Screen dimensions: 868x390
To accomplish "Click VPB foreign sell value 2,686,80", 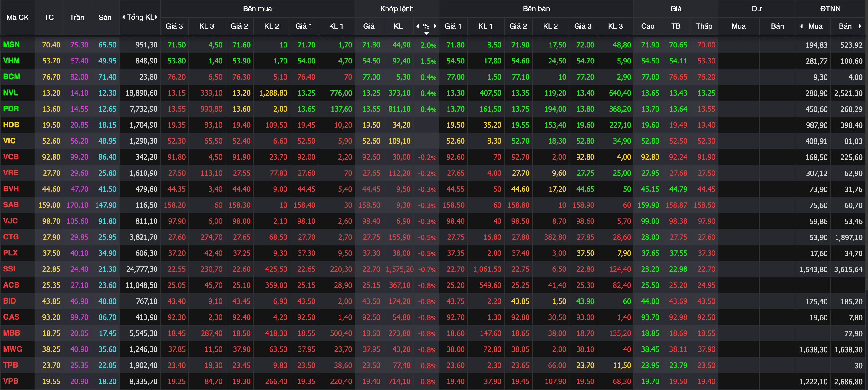I will [x=848, y=382].
